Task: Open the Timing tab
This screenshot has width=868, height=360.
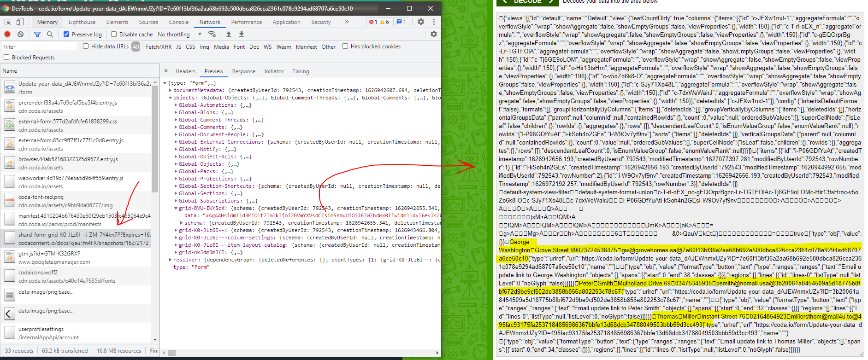Action: 301,71
